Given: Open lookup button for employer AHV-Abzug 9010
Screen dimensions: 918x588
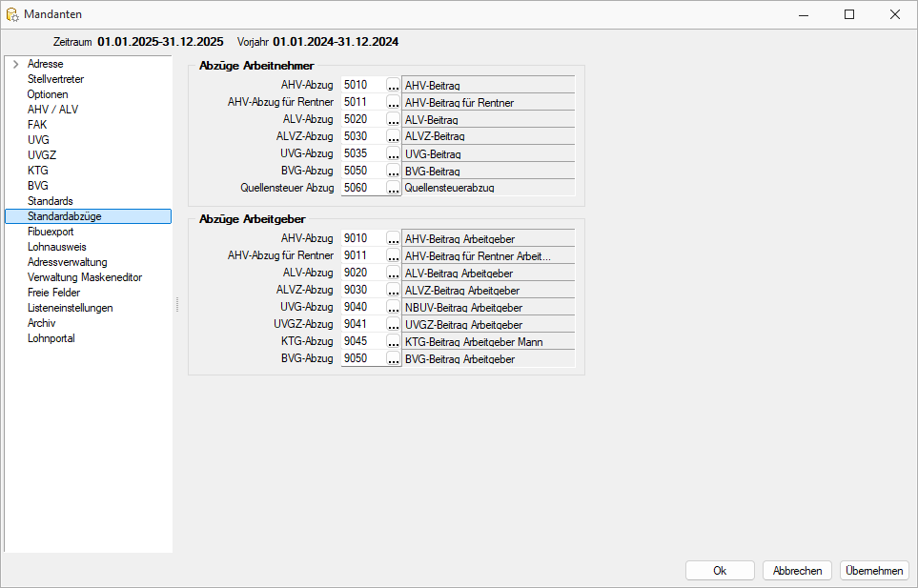Looking at the screenshot, I should click(x=394, y=238).
